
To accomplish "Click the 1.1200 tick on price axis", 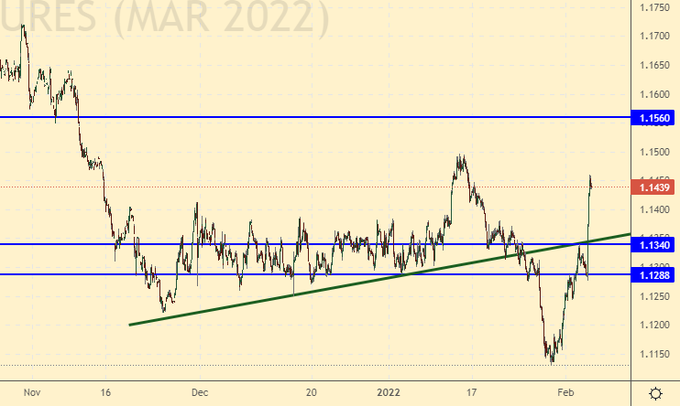I will click(654, 325).
